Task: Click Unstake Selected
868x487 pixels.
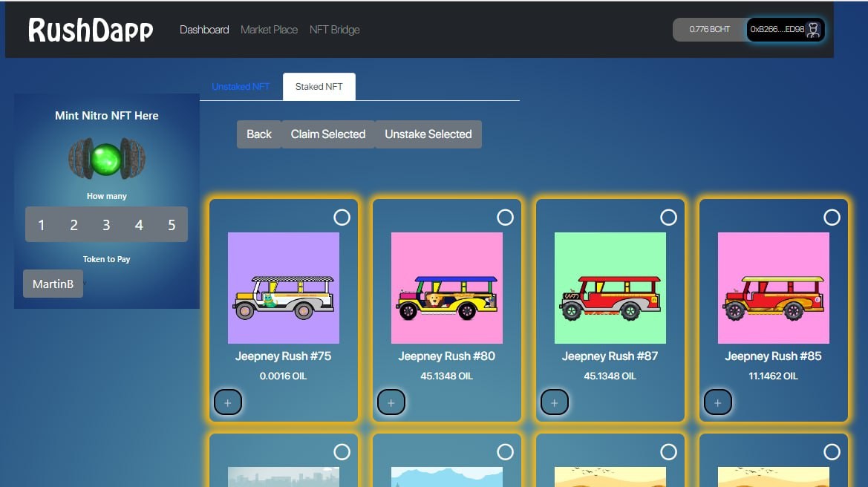Action: (x=428, y=134)
